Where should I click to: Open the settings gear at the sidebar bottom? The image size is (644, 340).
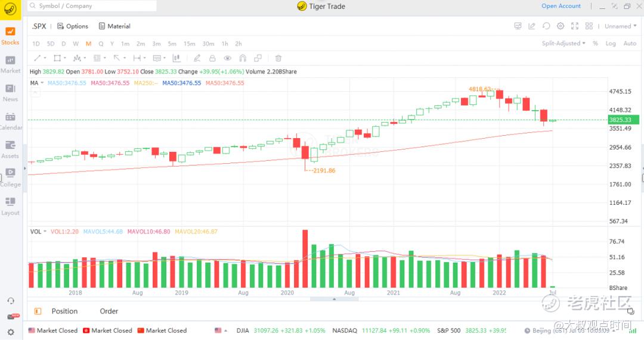pyautogui.click(x=11, y=332)
